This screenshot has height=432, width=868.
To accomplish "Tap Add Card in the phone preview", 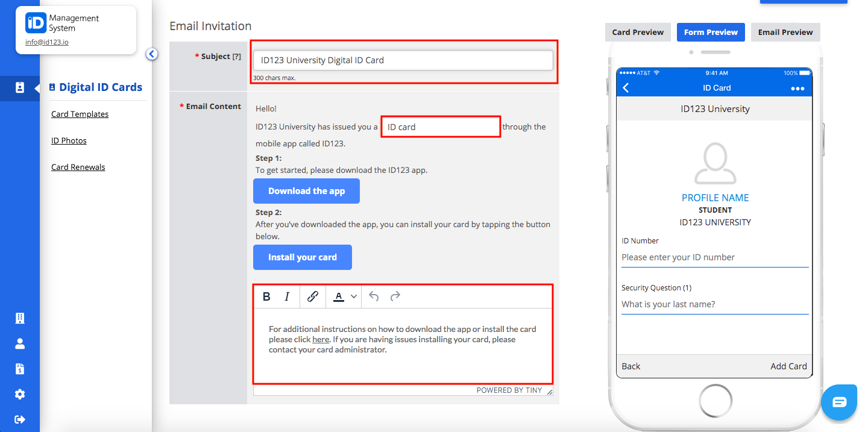I will 788,366.
